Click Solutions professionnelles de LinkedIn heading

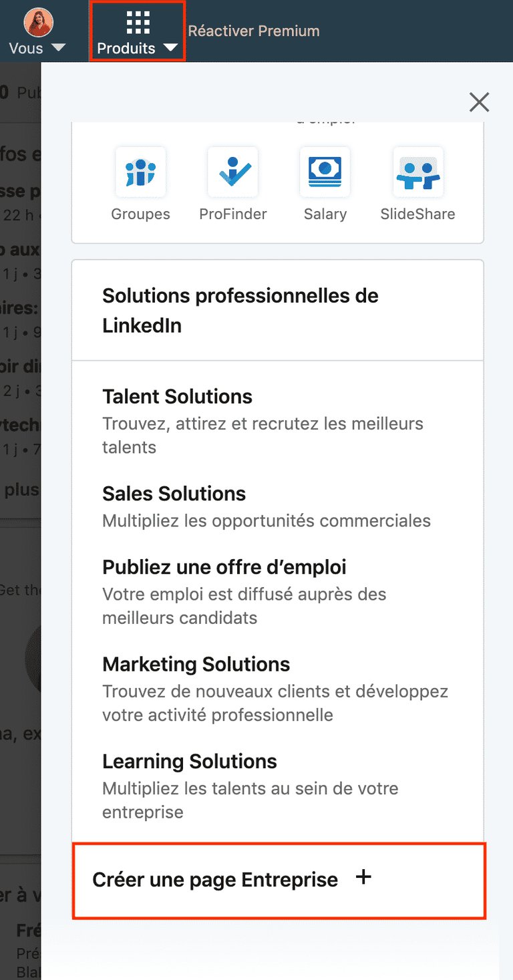tap(240, 311)
